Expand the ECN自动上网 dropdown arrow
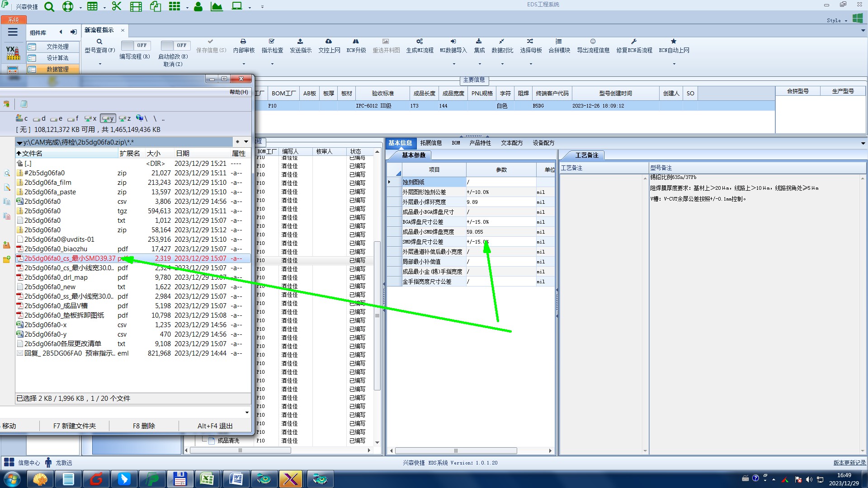The image size is (868, 488). [674, 64]
